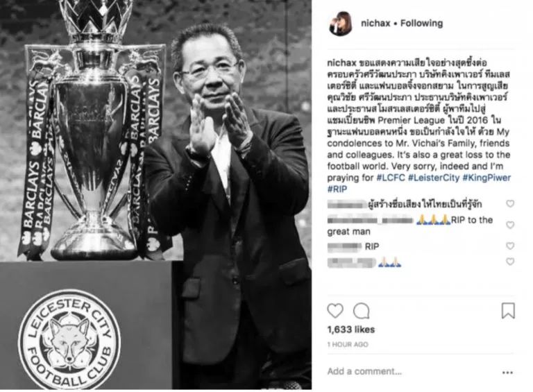Open more options three-dot menu

click(507, 373)
